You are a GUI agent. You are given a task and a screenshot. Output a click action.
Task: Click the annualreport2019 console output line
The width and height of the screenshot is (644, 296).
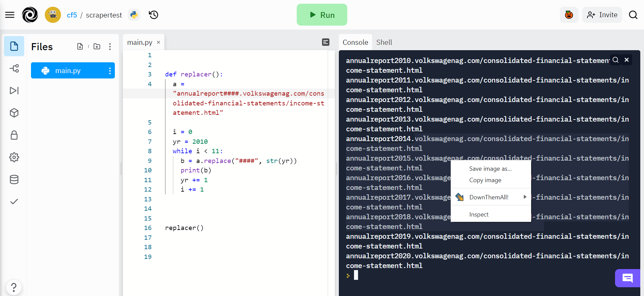click(487, 241)
